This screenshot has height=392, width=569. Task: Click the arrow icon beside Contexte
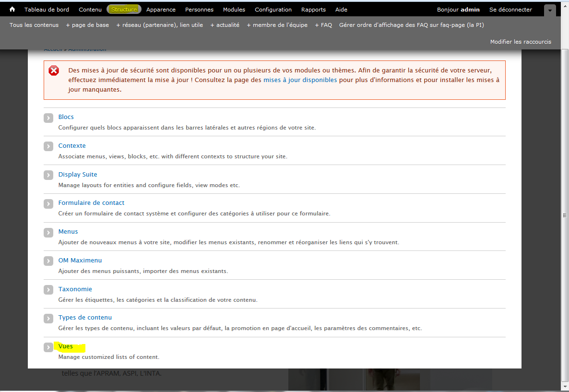pos(48,147)
